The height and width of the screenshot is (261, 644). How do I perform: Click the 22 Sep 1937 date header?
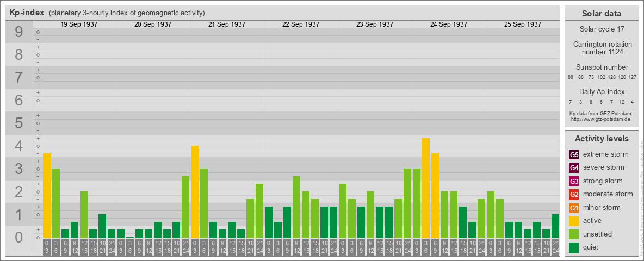point(301,24)
